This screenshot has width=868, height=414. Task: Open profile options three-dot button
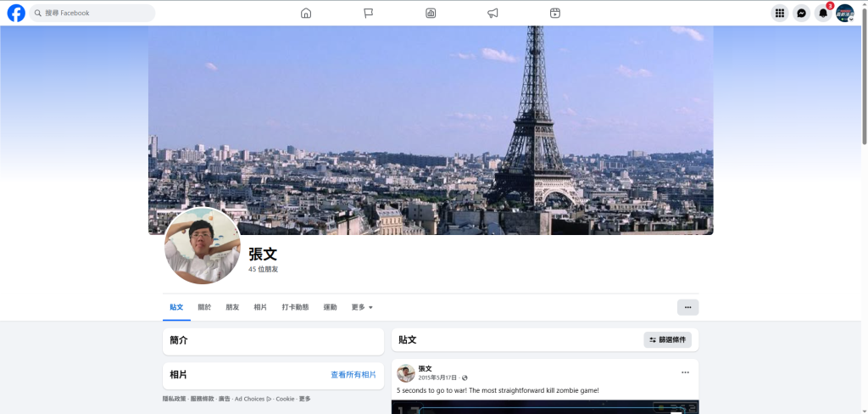(x=687, y=307)
